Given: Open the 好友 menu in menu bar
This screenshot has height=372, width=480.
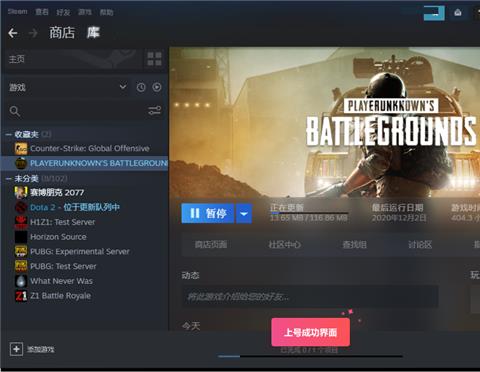Looking at the screenshot, I should point(63,12).
